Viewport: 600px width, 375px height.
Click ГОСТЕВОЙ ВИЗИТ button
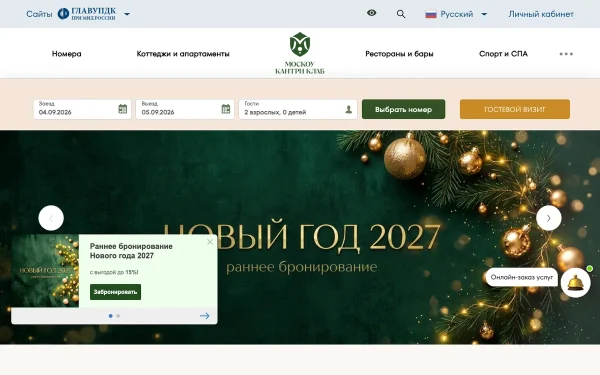pos(515,109)
